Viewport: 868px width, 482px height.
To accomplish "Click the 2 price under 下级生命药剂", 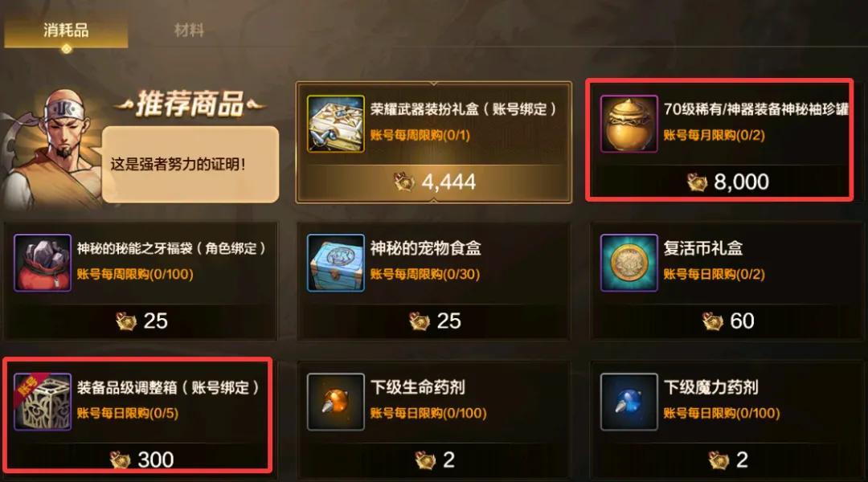I will [x=448, y=460].
